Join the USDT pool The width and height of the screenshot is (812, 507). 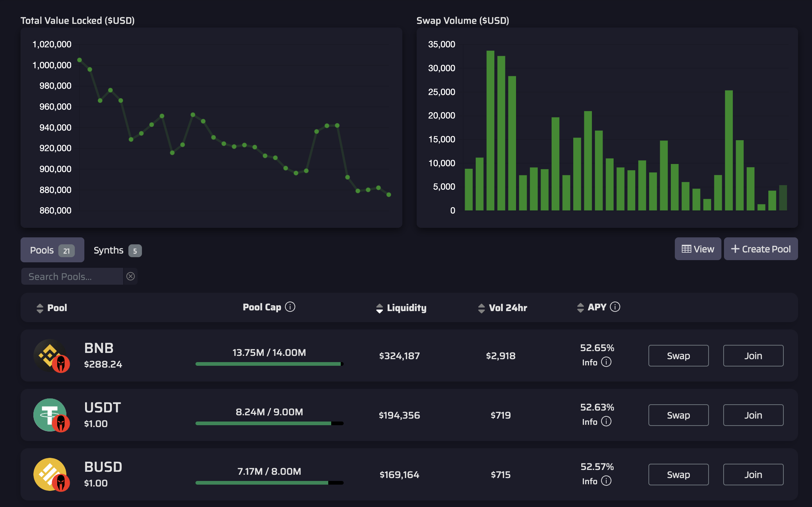tap(753, 415)
